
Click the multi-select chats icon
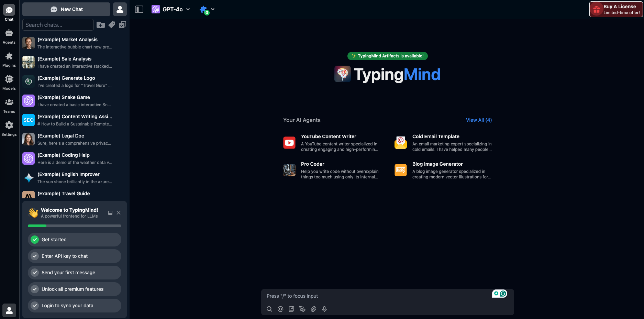123,25
